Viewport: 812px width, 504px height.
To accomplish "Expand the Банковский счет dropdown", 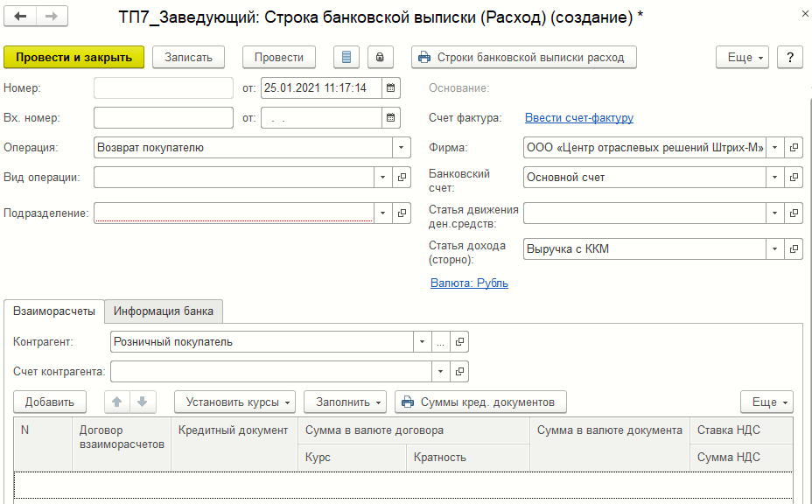I will 774,178.
